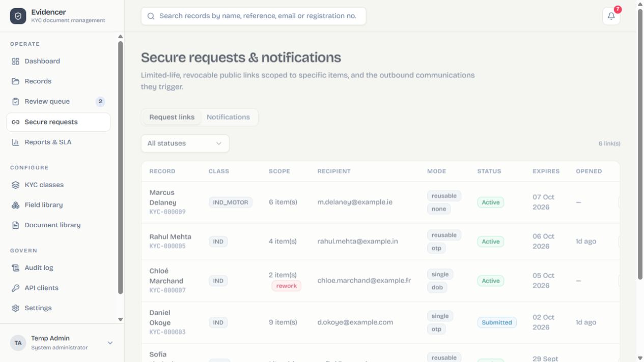Expand the Temp Admin account chevron
Screen dimensions: 644x362
pos(110,343)
